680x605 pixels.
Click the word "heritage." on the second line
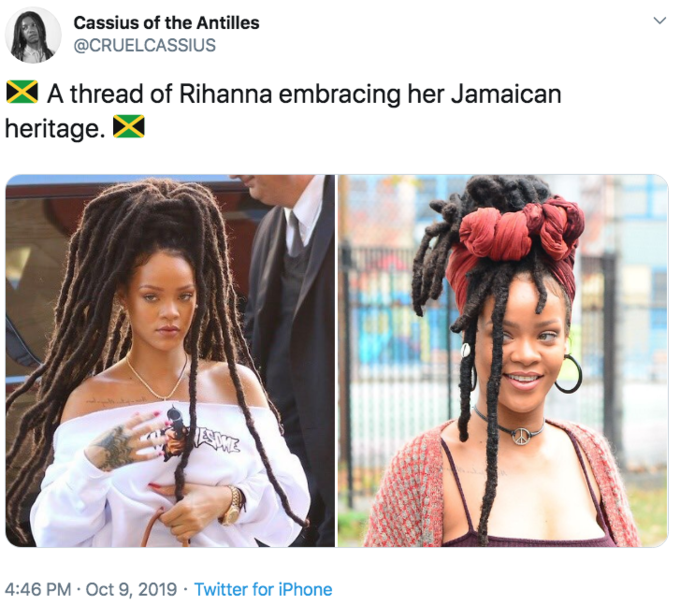point(55,129)
